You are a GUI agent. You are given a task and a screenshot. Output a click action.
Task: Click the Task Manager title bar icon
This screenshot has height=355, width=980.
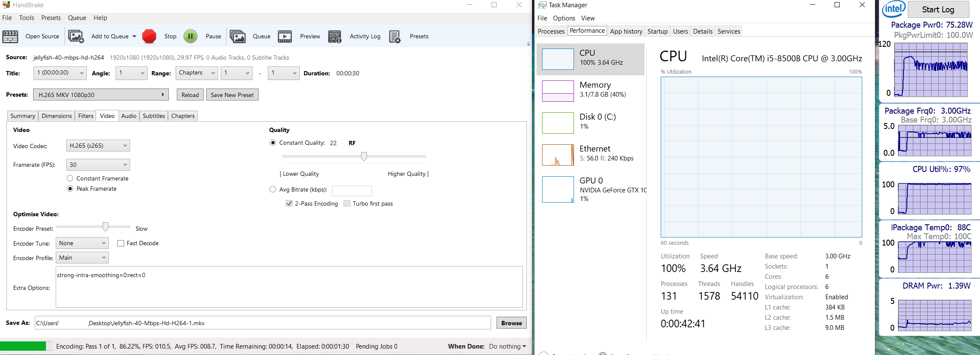(x=542, y=5)
